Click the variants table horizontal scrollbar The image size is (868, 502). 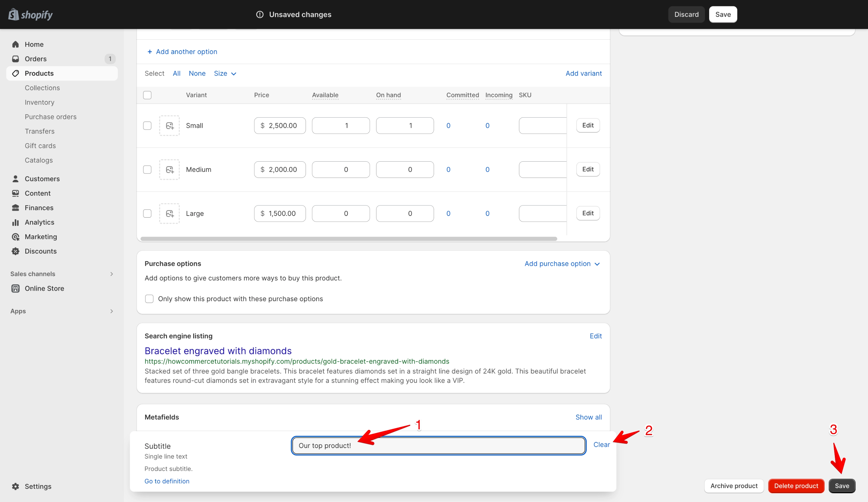(349, 239)
